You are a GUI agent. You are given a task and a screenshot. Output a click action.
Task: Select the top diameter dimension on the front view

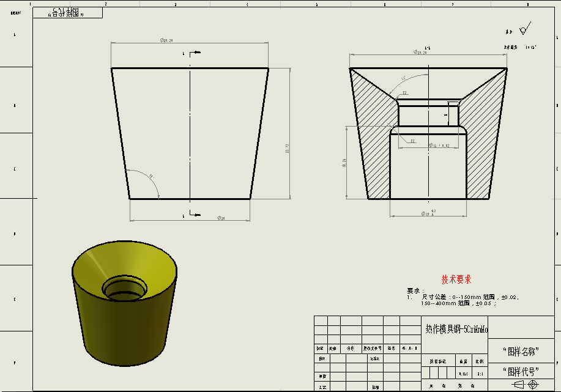click(x=166, y=40)
